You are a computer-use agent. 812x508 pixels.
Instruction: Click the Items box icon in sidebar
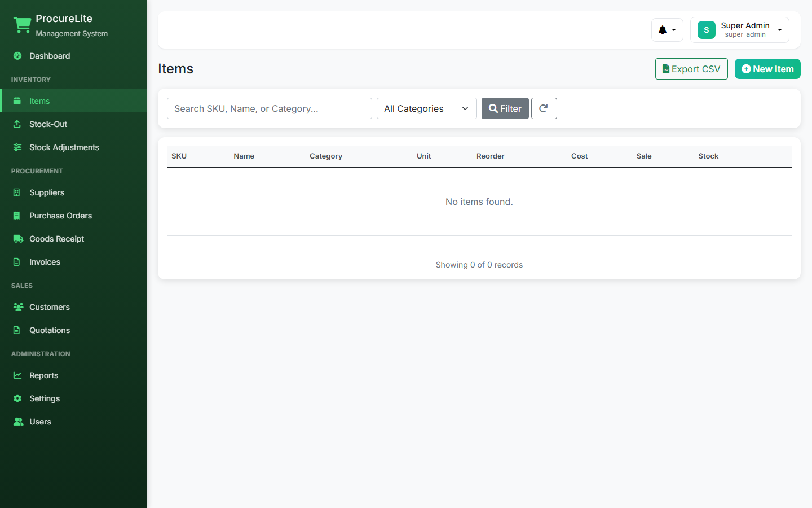17,101
